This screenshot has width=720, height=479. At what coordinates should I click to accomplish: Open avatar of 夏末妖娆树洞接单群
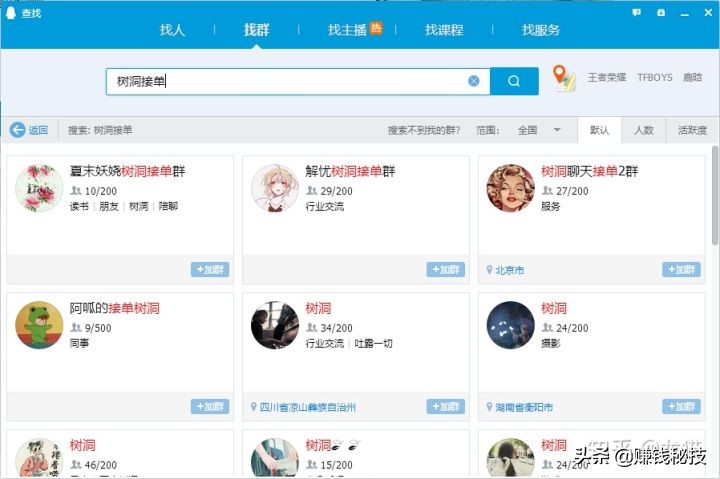tap(39, 188)
